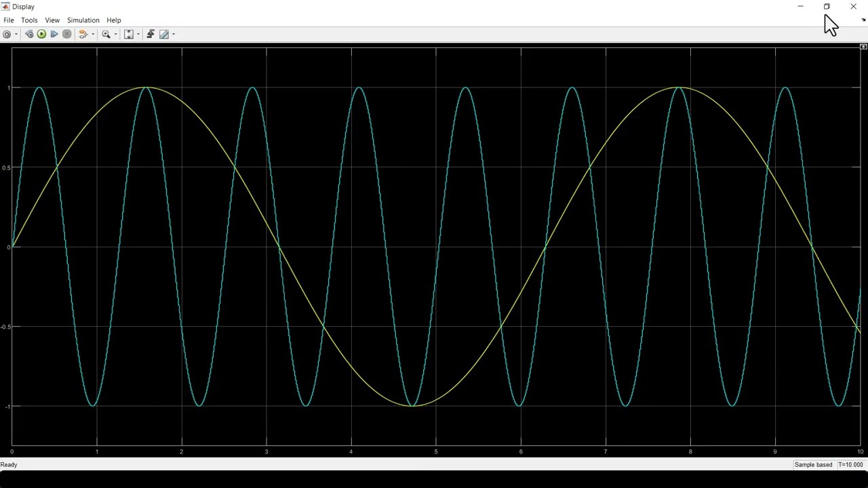Toggle the Cursor Measurements ruler tool
Image resolution: width=868 pixels, height=488 pixels.
tap(164, 34)
